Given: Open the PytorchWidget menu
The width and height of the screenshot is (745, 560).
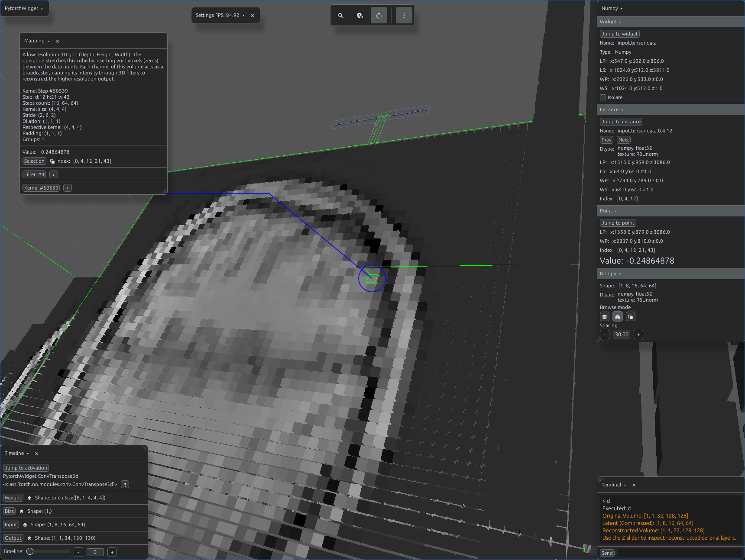Looking at the screenshot, I should (24, 8).
